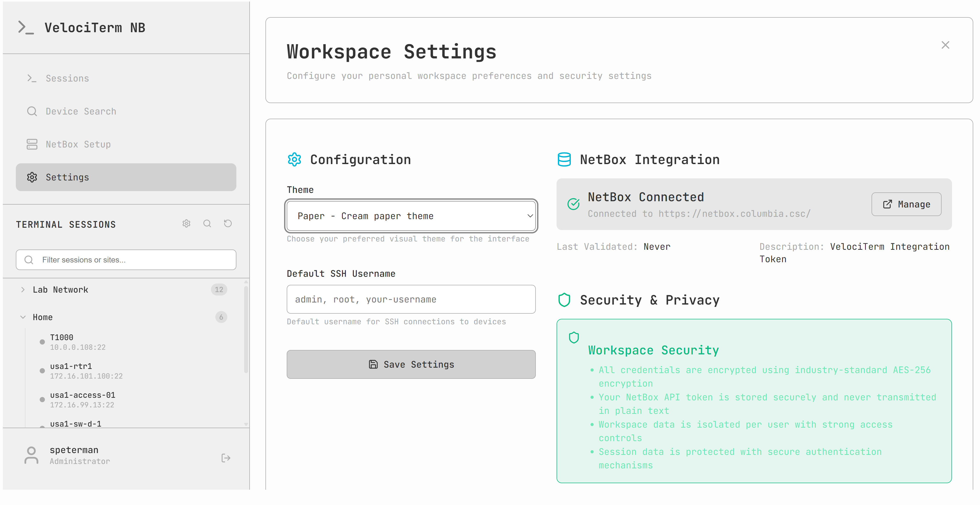Open the Theme dropdown

411,216
